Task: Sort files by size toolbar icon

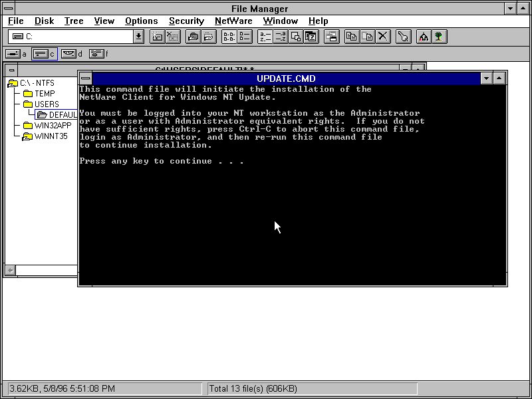Action: (x=296, y=37)
